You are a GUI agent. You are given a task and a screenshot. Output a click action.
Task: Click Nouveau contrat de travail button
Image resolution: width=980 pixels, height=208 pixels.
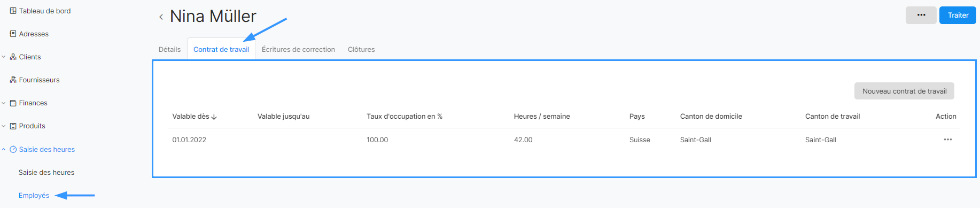(904, 91)
